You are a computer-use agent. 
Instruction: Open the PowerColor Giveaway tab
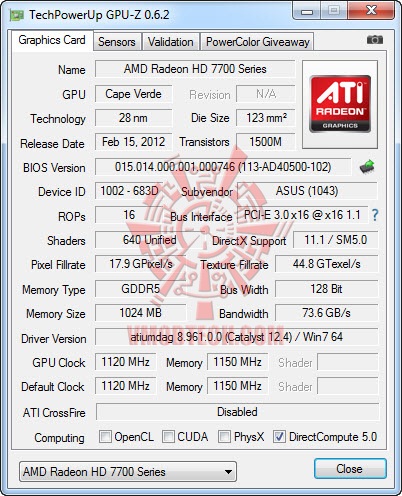[257, 42]
